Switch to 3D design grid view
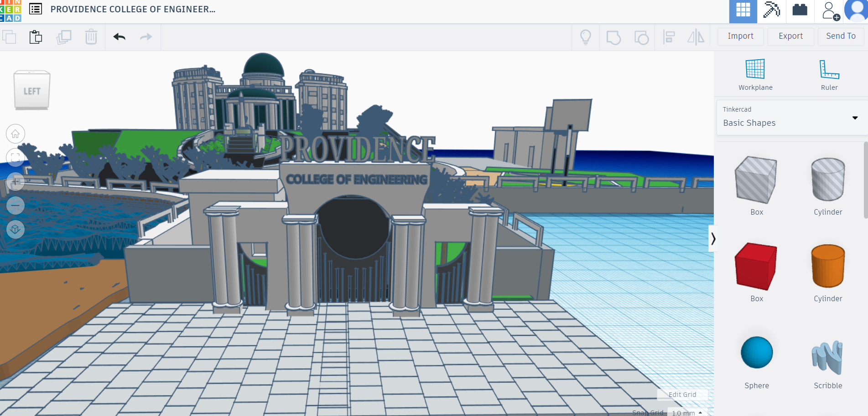868x416 pixels. [743, 11]
